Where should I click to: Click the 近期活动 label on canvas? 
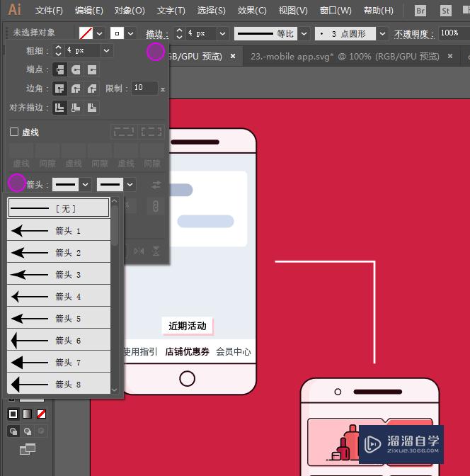coord(188,326)
